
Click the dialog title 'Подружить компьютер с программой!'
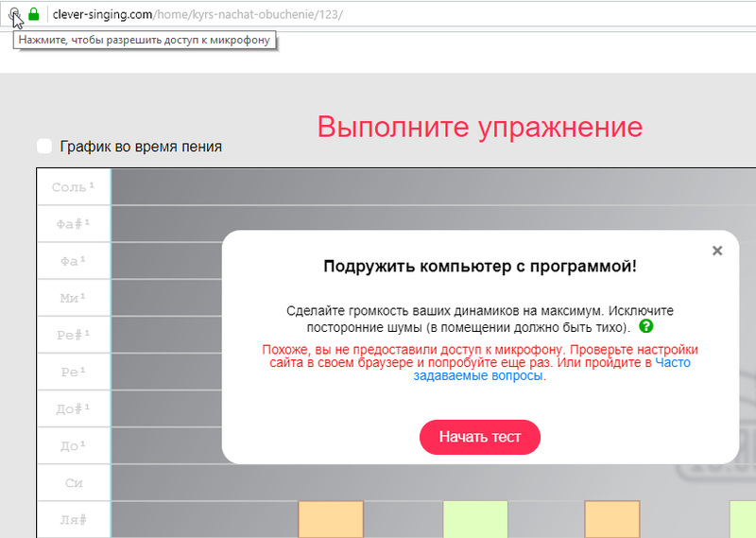[480, 267]
